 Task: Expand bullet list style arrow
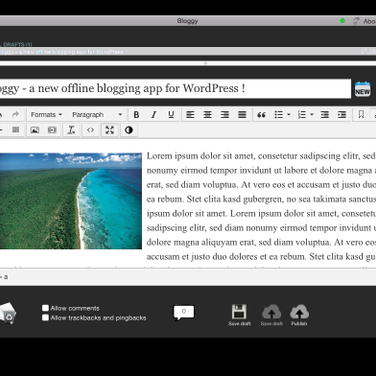click(289, 115)
